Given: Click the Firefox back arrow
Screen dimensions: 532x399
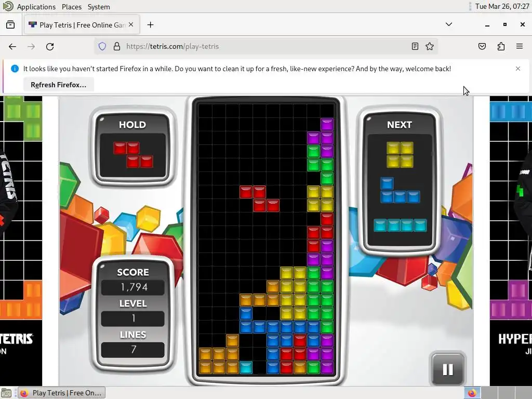Looking at the screenshot, I should click(x=12, y=46).
